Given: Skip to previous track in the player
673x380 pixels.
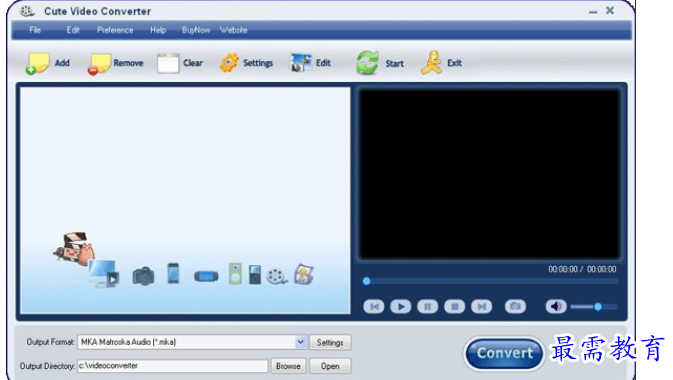Looking at the screenshot, I should 374,307.
